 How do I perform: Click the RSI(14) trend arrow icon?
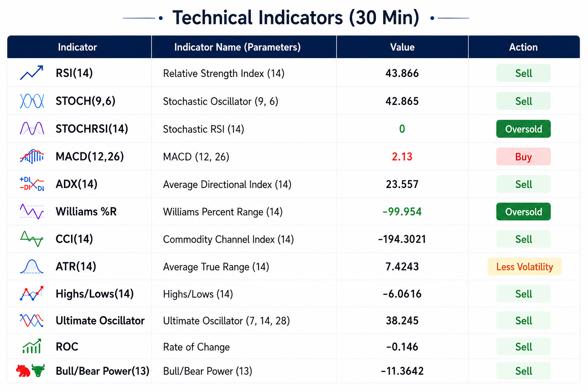click(31, 73)
